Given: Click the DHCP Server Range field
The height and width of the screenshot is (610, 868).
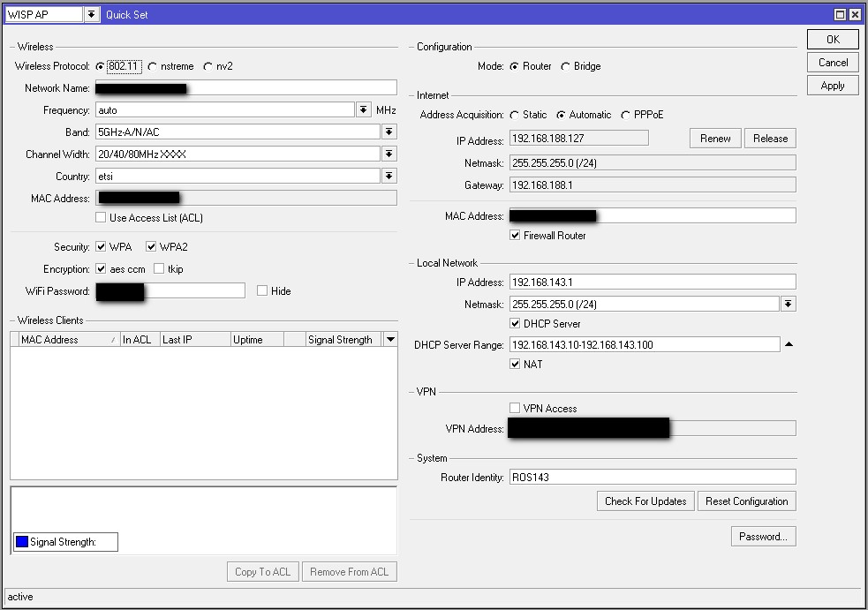Looking at the screenshot, I should click(x=645, y=344).
